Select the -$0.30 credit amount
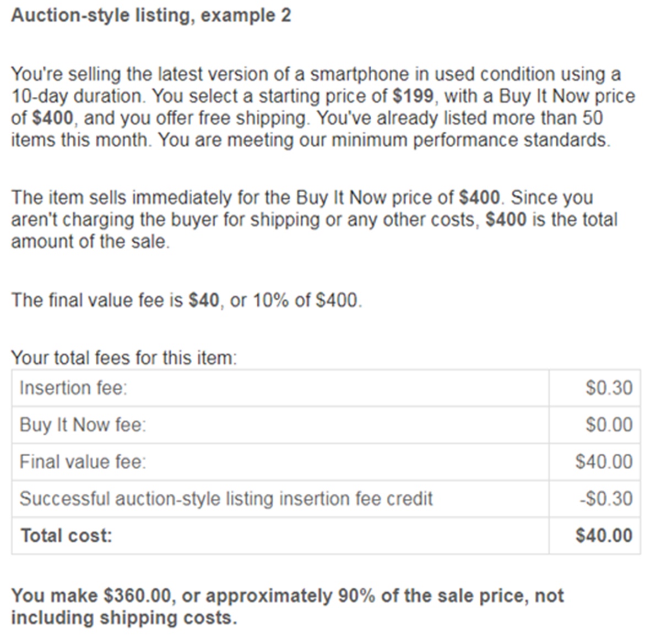Viewport: 661px width, 644px height. tap(606, 499)
